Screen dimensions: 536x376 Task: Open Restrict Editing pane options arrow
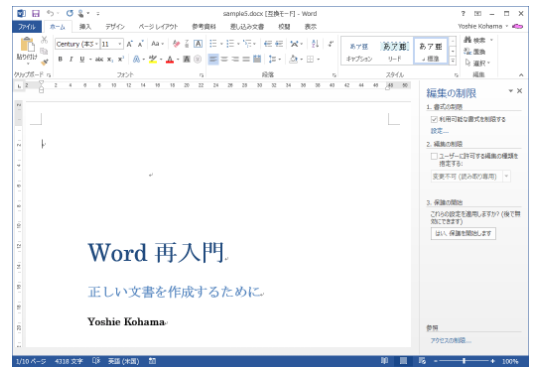tap(511, 91)
